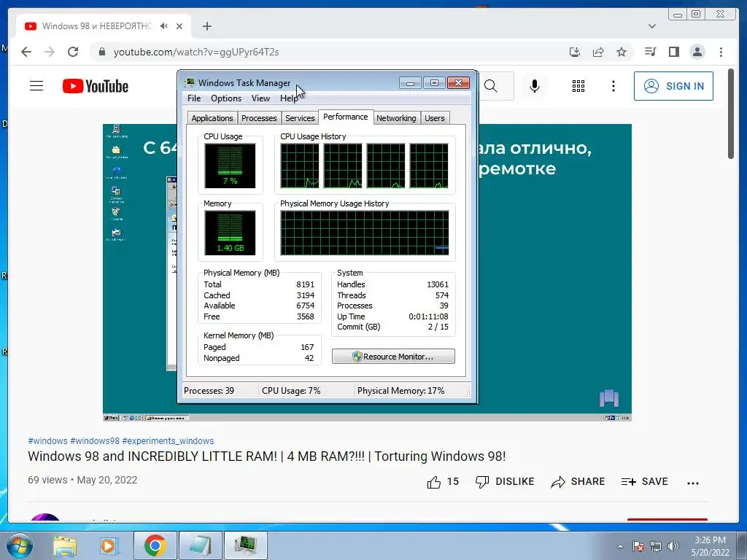Image resolution: width=747 pixels, height=560 pixels.
Task: Click the #windows hashtag link
Action: [x=47, y=441]
